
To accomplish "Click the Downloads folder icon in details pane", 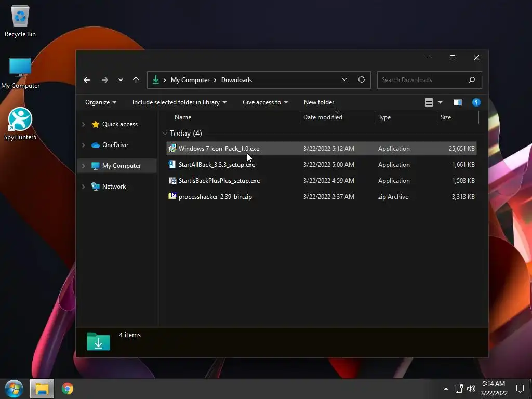I will pos(98,341).
